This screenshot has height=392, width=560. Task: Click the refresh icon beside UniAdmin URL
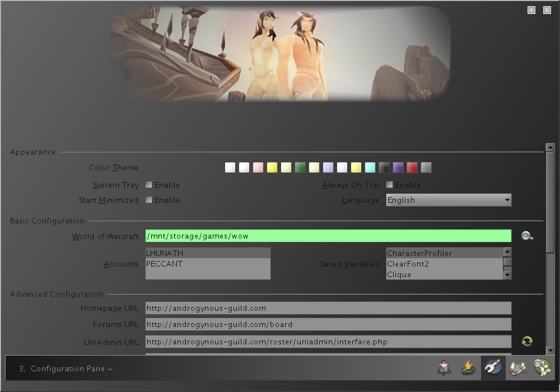point(527,341)
